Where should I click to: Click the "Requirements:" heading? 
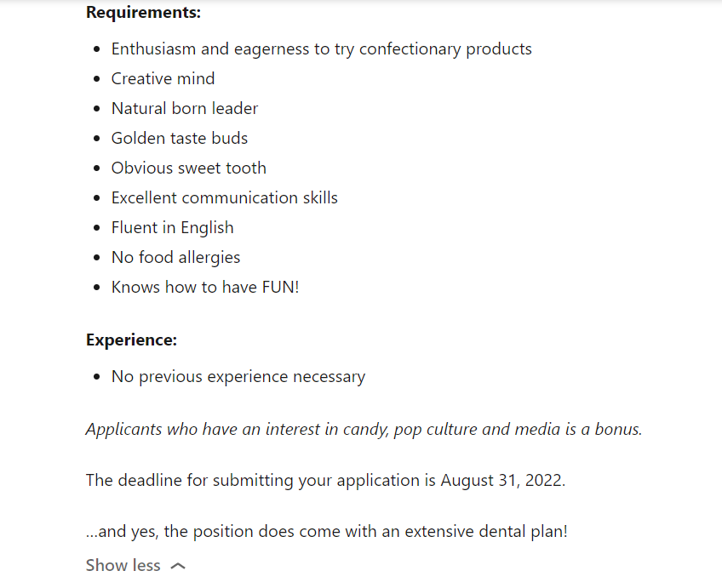[x=143, y=13]
